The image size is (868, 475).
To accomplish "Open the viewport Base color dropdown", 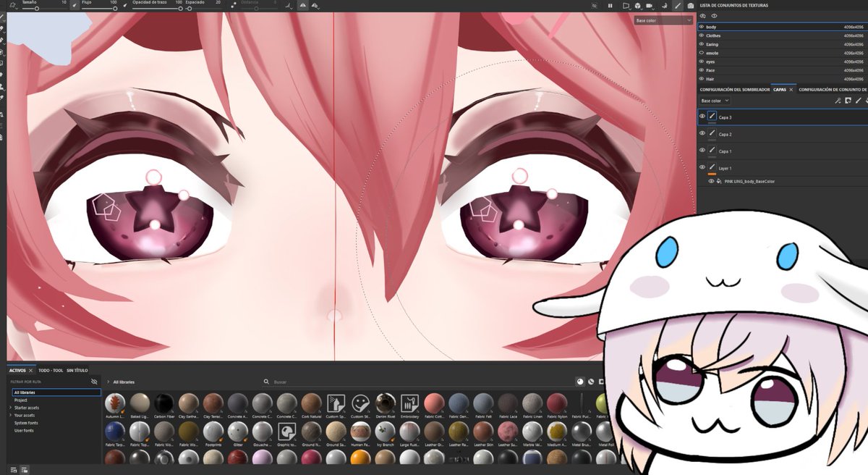I will click(663, 20).
